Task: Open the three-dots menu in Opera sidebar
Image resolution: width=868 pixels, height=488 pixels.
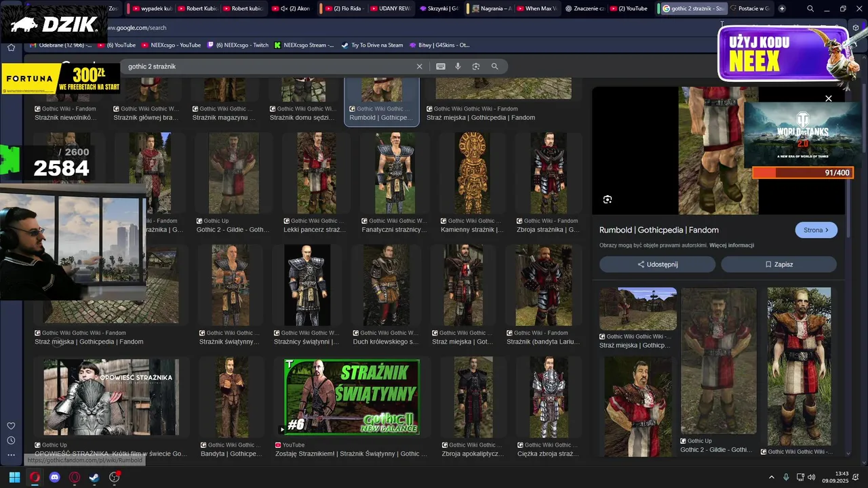Action: click(11, 455)
